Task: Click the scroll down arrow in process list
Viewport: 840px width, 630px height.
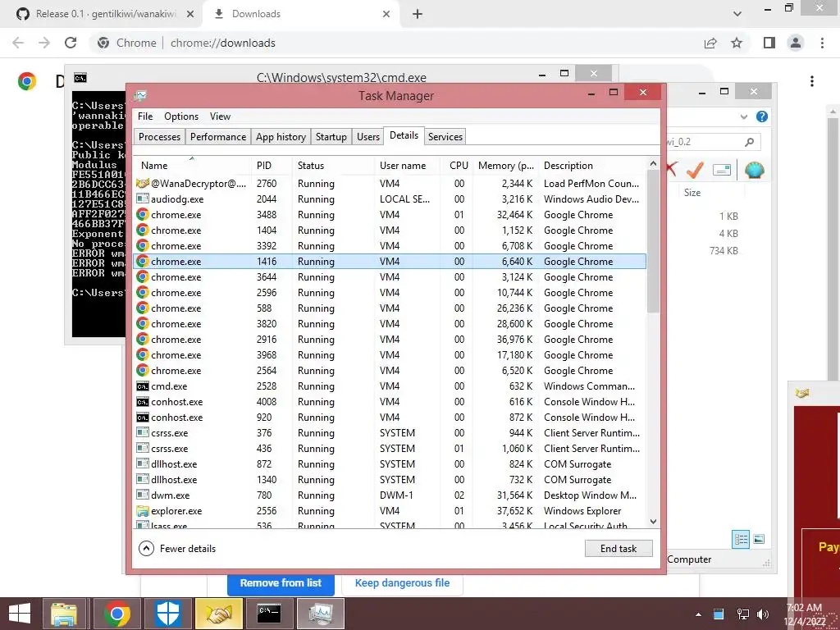Action: tap(653, 521)
